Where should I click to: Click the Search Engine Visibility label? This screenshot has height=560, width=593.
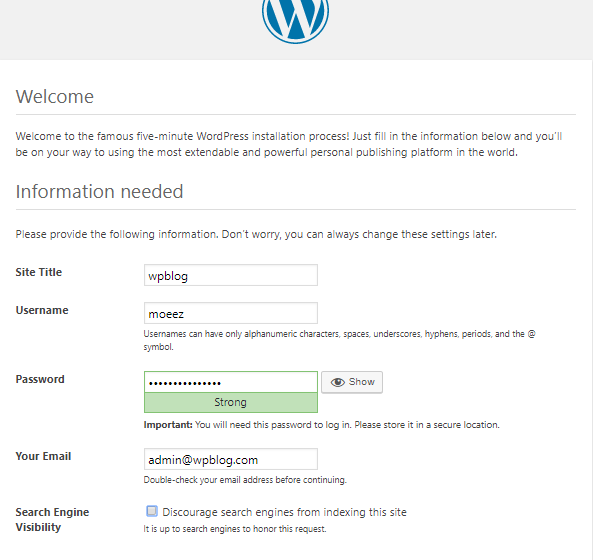point(52,520)
